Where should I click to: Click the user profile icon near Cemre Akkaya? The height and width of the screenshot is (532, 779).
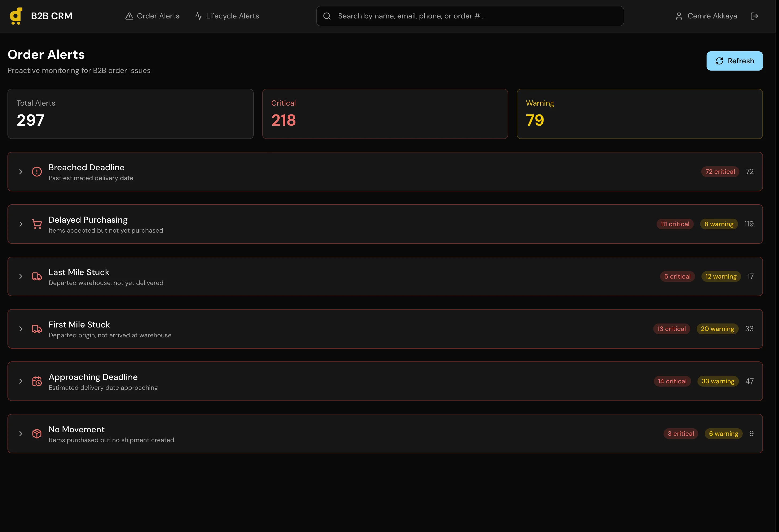[679, 16]
